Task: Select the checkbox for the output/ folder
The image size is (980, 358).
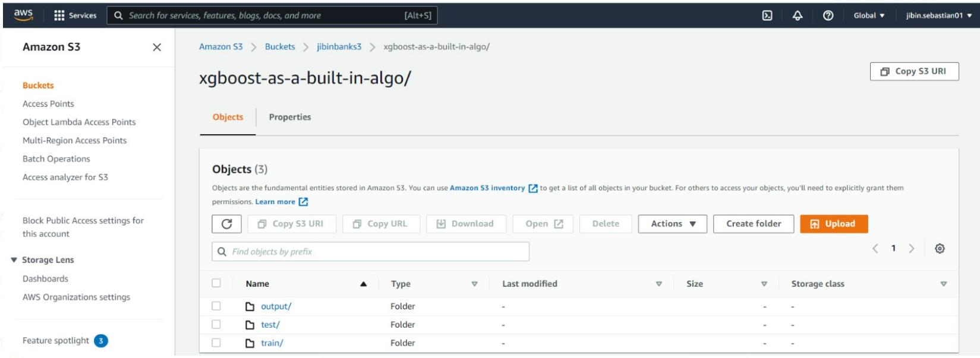Action: point(218,306)
